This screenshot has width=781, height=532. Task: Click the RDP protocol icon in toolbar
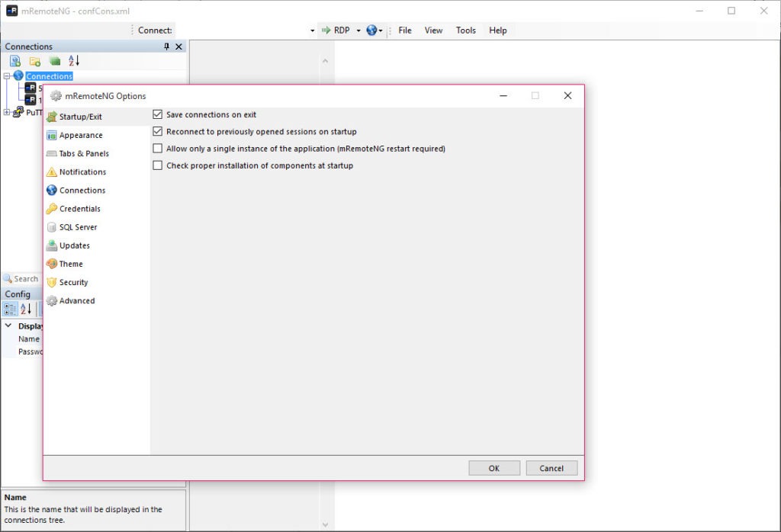[326, 30]
